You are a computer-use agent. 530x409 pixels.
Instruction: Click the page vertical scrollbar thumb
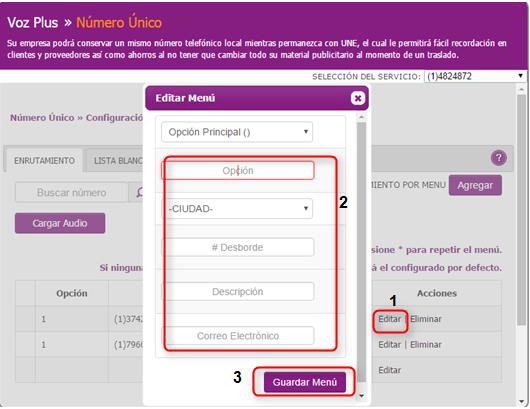[x=521, y=210]
